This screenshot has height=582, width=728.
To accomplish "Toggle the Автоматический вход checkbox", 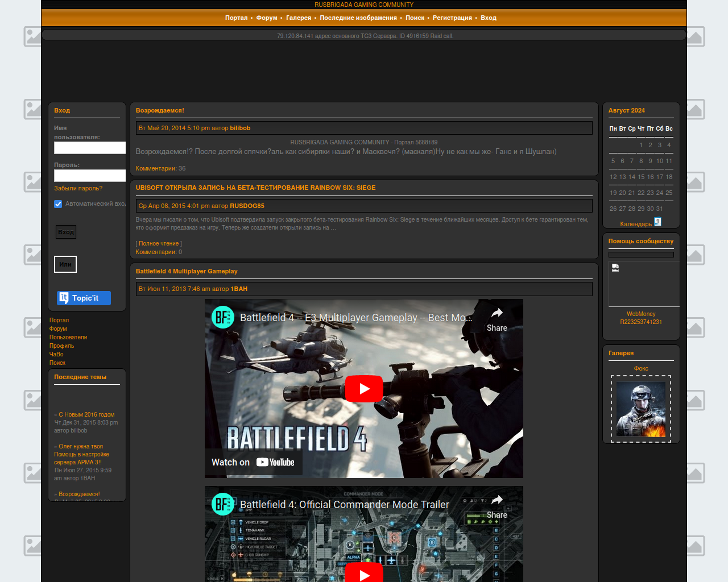I will [x=58, y=204].
